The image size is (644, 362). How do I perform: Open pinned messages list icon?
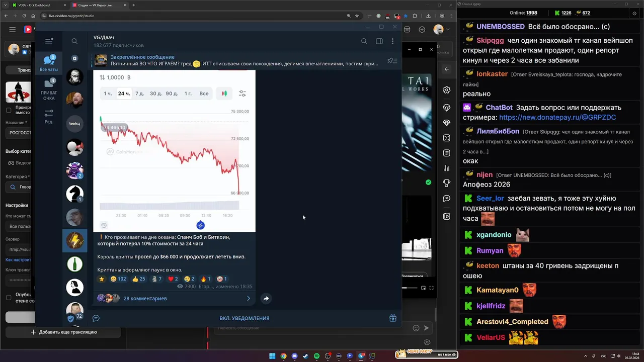(392, 61)
